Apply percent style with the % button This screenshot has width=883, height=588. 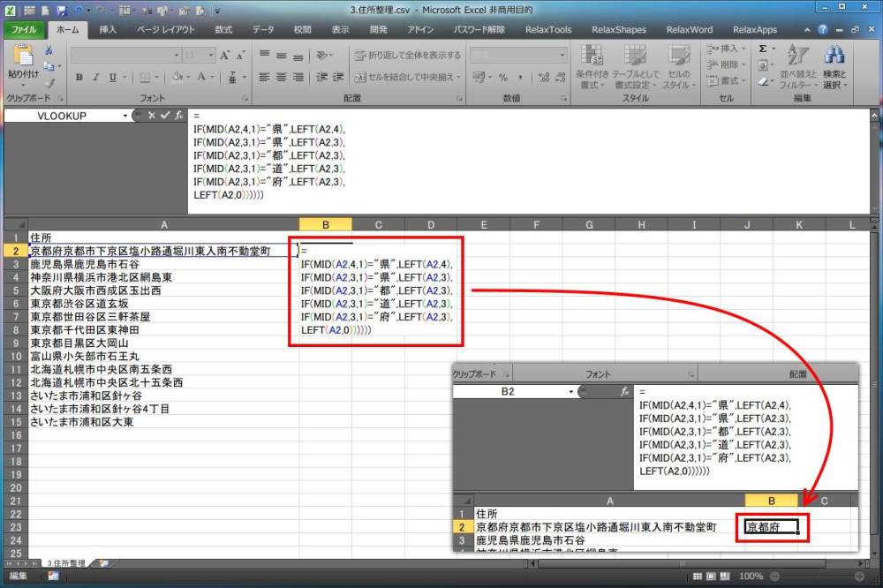point(503,77)
